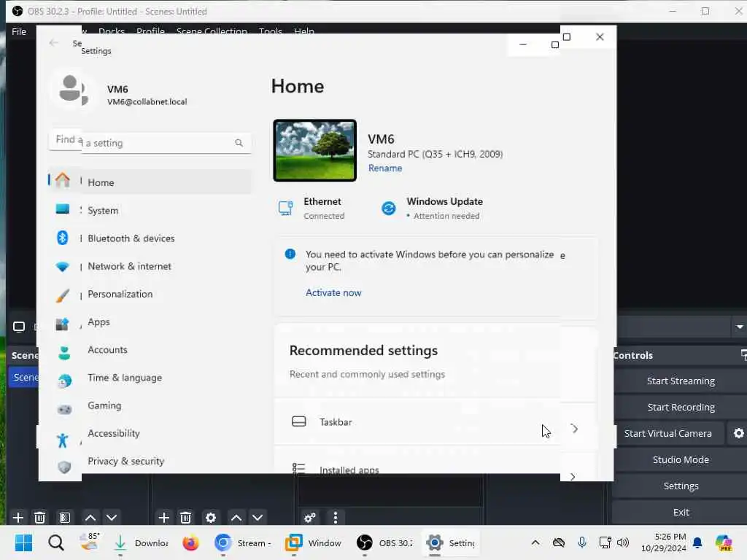Click Settings button in OBS Controls

click(x=681, y=486)
